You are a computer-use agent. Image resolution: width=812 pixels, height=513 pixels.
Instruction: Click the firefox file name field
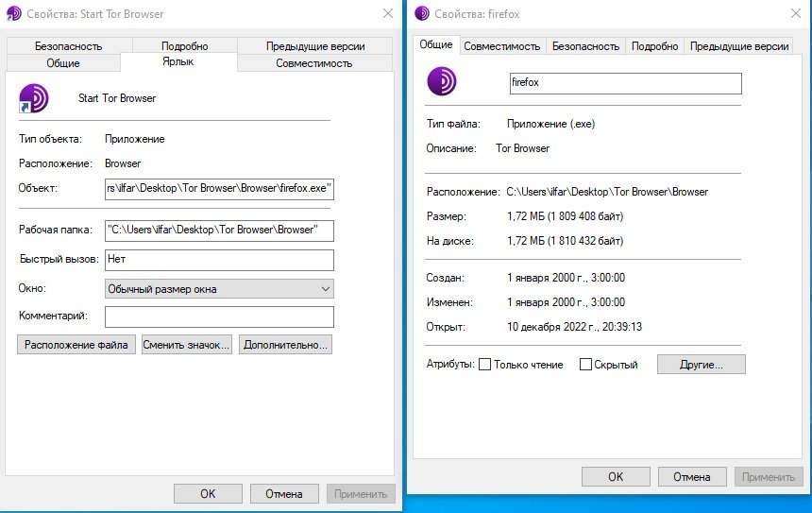pos(626,83)
